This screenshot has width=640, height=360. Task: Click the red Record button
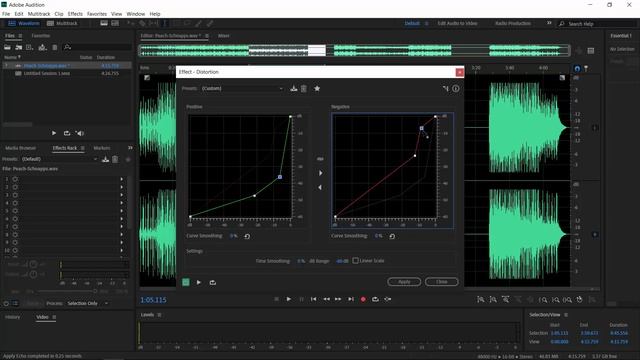[363, 299]
